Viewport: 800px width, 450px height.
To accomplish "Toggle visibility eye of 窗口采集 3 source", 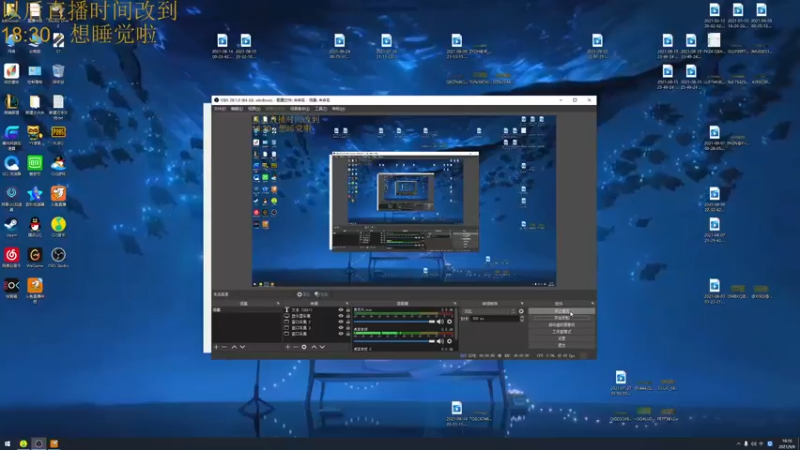I will (x=341, y=328).
